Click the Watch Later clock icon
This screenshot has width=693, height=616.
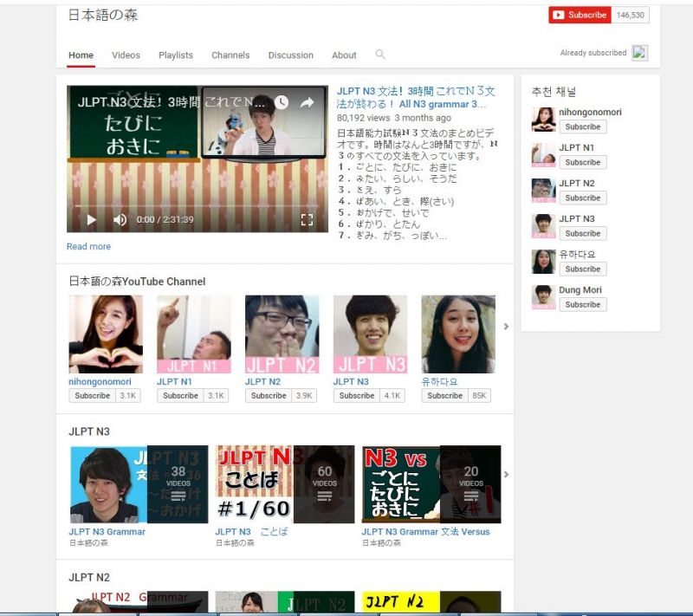pos(281,103)
